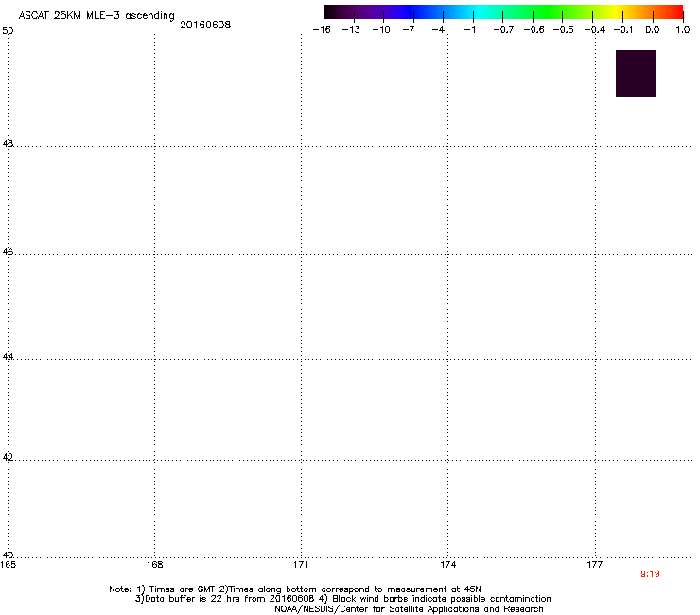Click the longitude label '174'
The width and height of the screenshot is (700, 615).
click(447, 565)
